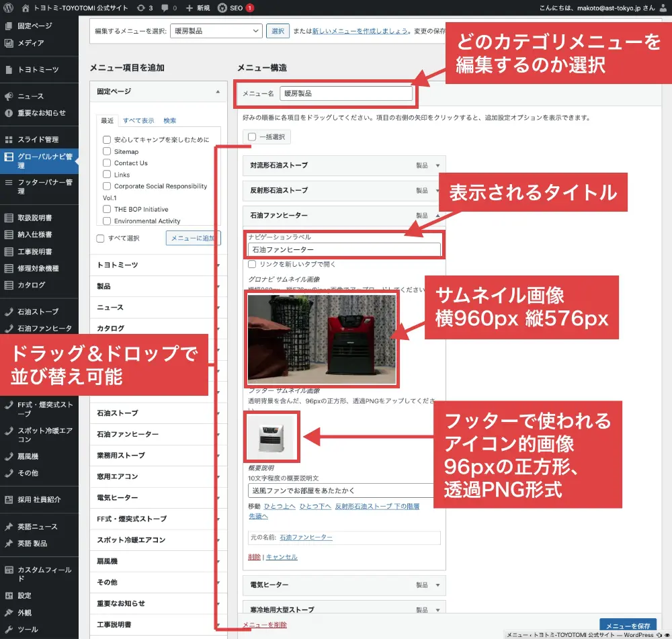Click the フッター サムネイル画像 small thumbnail
Image resolution: width=672 pixels, height=639 pixels.
click(271, 437)
